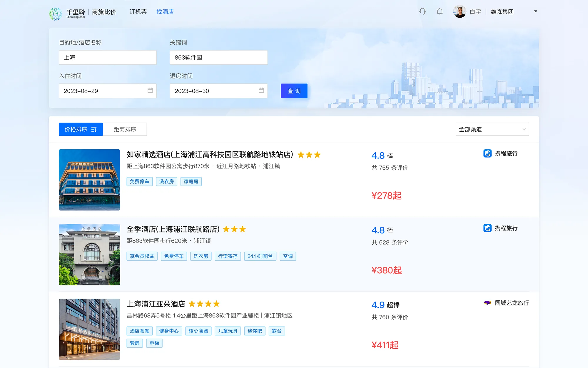
Task: Click 洗衣房 tag on 全季酒店
Action: coord(201,256)
